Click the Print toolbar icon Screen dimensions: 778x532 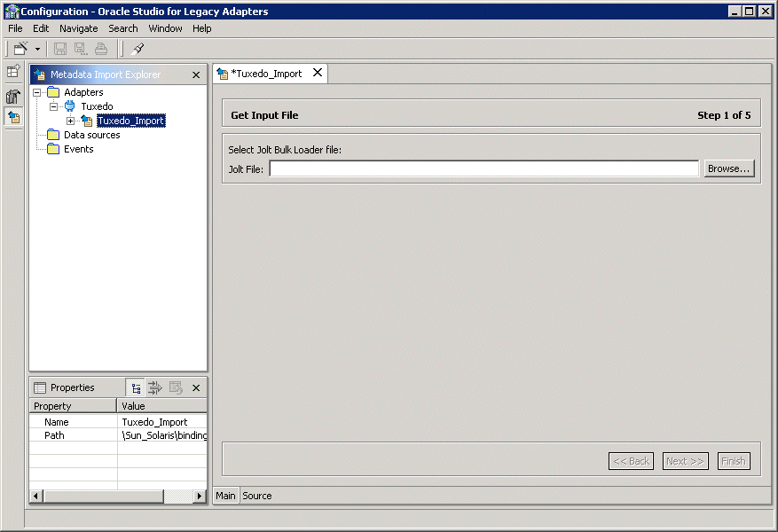(x=101, y=49)
